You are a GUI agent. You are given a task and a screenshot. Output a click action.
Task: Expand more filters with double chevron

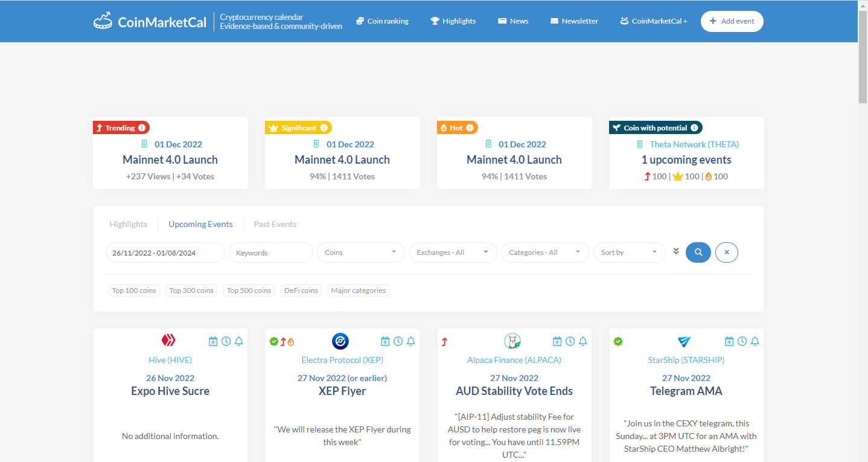[x=676, y=251]
